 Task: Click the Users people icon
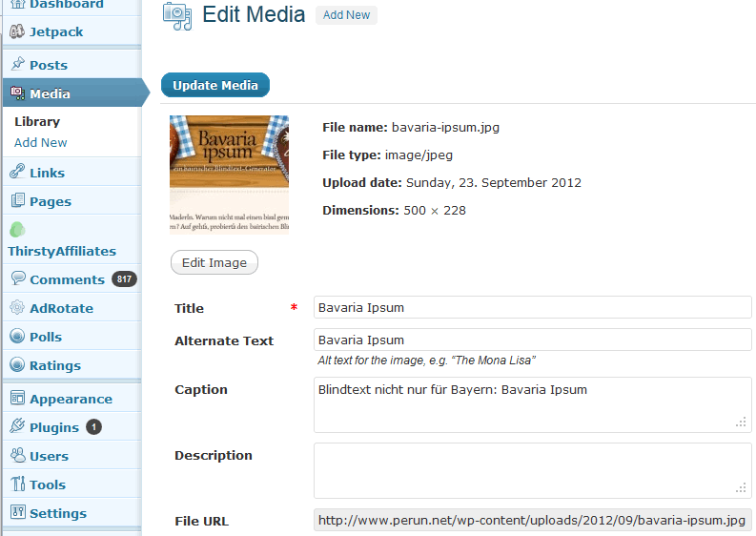pyautogui.click(x=18, y=455)
